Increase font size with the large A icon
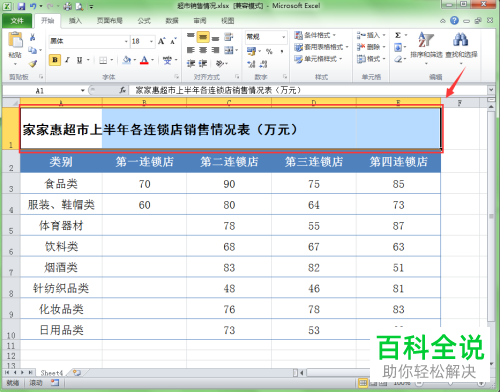Image resolution: width=500 pixels, height=392 pixels. click(x=161, y=41)
